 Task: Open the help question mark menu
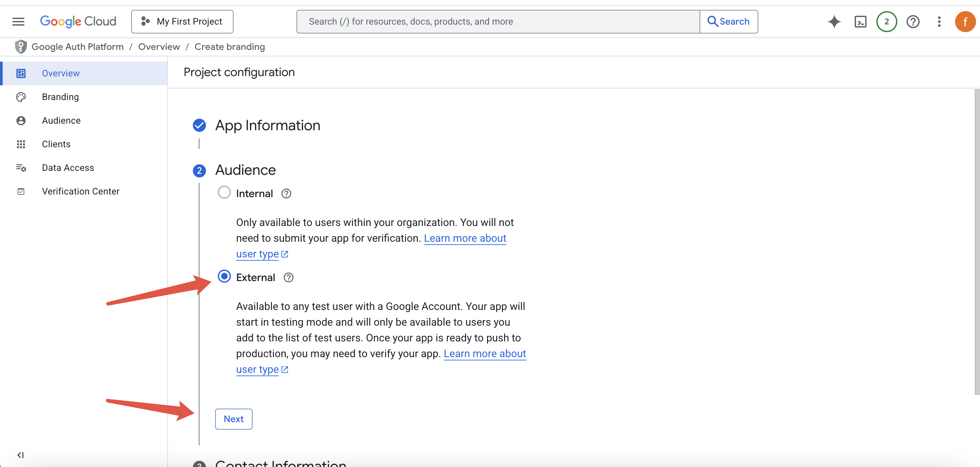(x=913, y=22)
